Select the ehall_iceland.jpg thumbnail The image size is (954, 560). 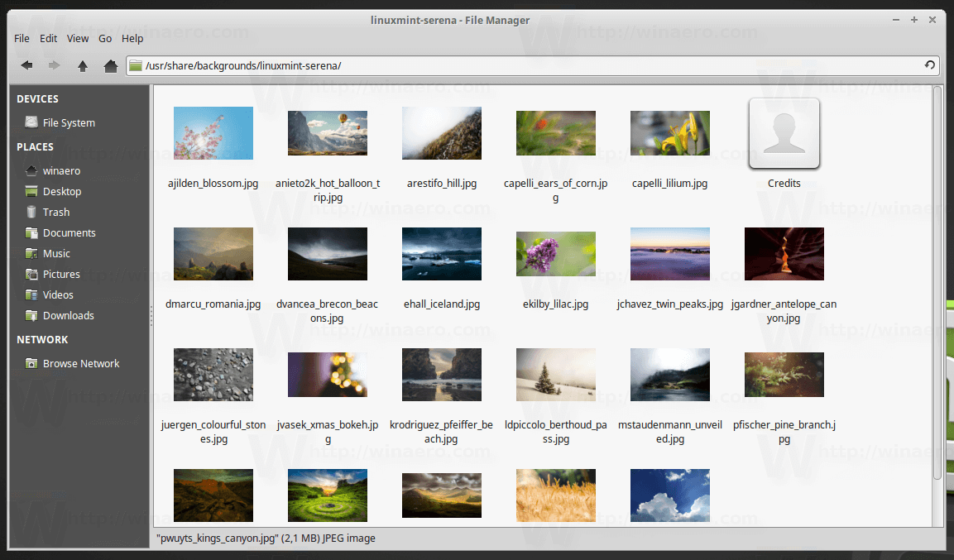click(x=442, y=254)
